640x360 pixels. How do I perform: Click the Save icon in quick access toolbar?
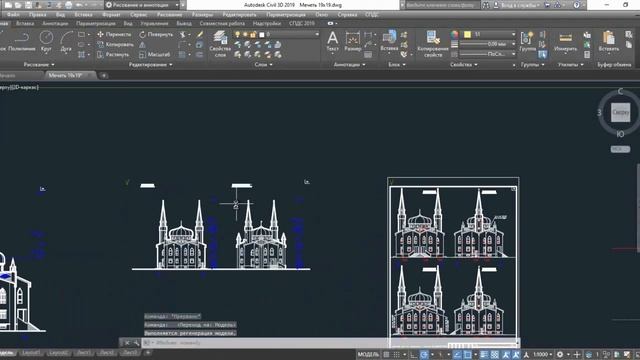(x=28, y=5)
